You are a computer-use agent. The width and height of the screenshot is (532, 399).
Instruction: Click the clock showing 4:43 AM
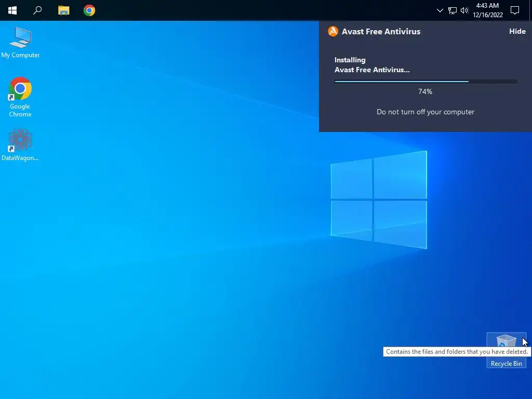coord(487,5)
